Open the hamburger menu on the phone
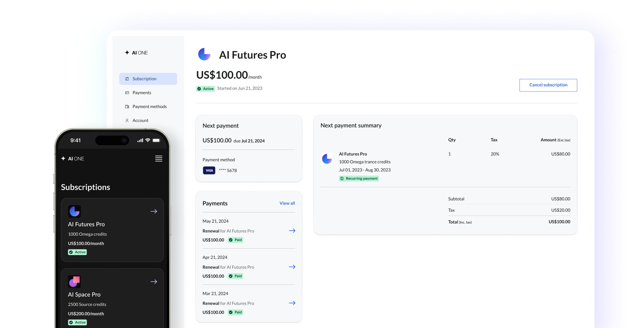 [158, 158]
